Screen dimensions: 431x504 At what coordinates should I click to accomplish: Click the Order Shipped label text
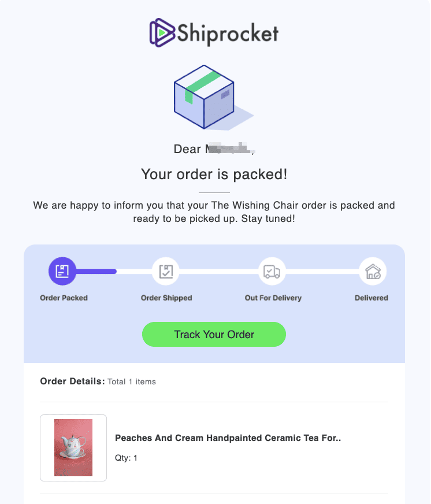tap(166, 298)
